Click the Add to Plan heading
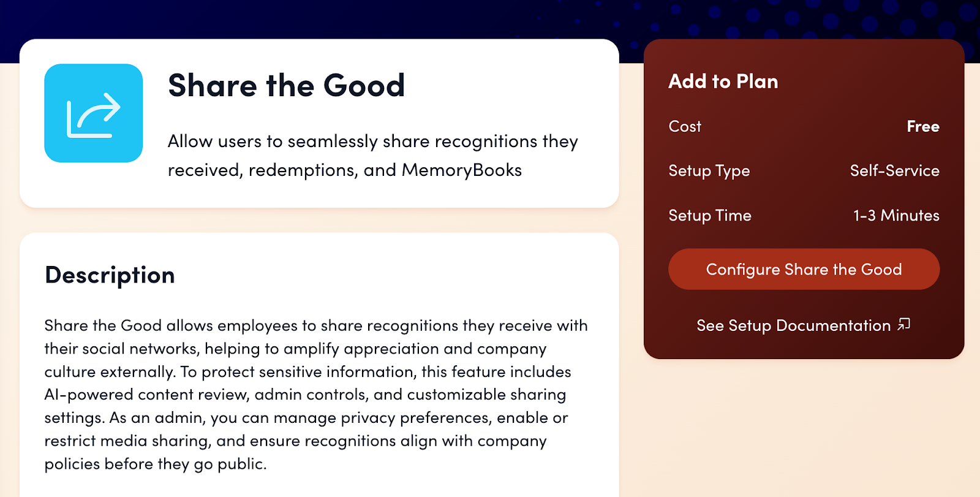980x497 pixels. tap(723, 82)
